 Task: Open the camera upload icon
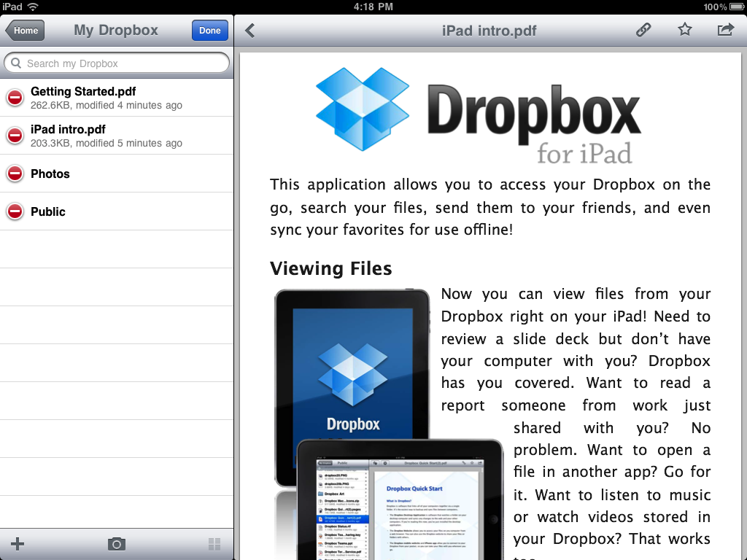tap(116, 544)
